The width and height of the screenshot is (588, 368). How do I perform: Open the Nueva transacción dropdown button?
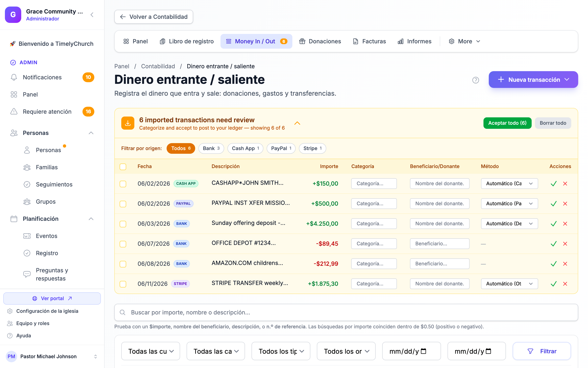pyautogui.click(x=533, y=80)
